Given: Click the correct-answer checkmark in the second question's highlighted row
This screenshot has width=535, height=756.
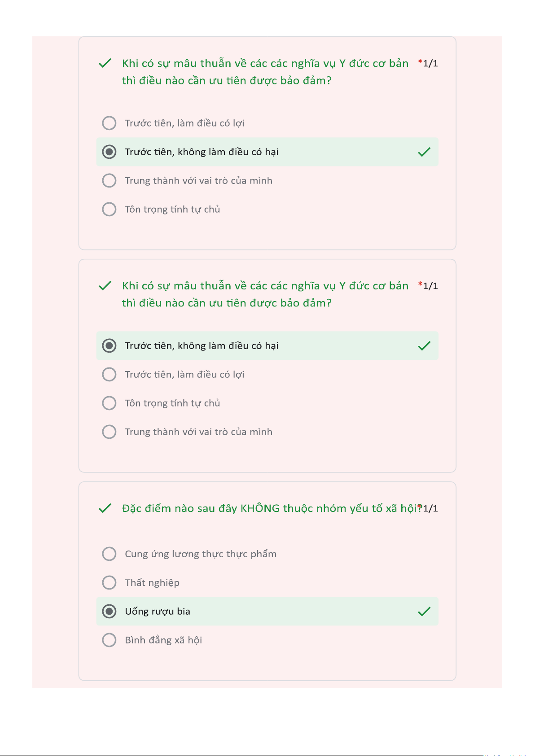Looking at the screenshot, I should [424, 346].
